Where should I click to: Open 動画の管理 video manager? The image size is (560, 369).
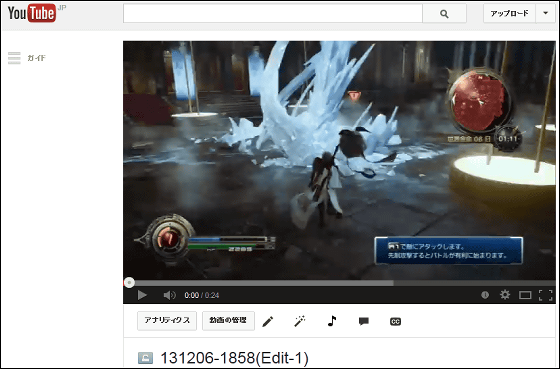pyautogui.click(x=228, y=320)
